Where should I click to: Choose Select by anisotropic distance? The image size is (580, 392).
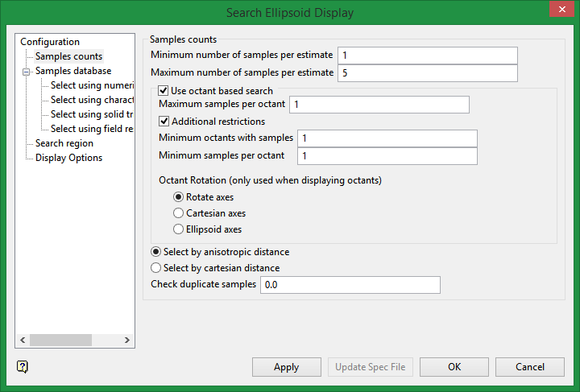click(x=156, y=252)
